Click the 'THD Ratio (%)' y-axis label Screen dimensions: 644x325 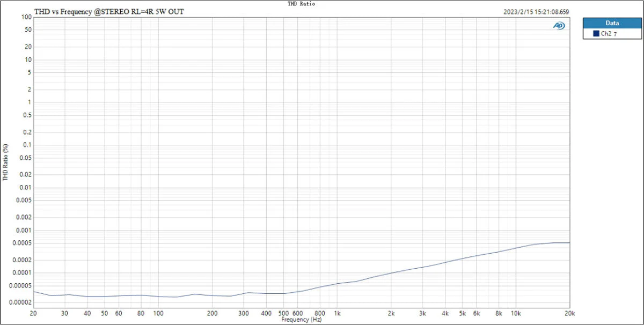(x=5, y=162)
